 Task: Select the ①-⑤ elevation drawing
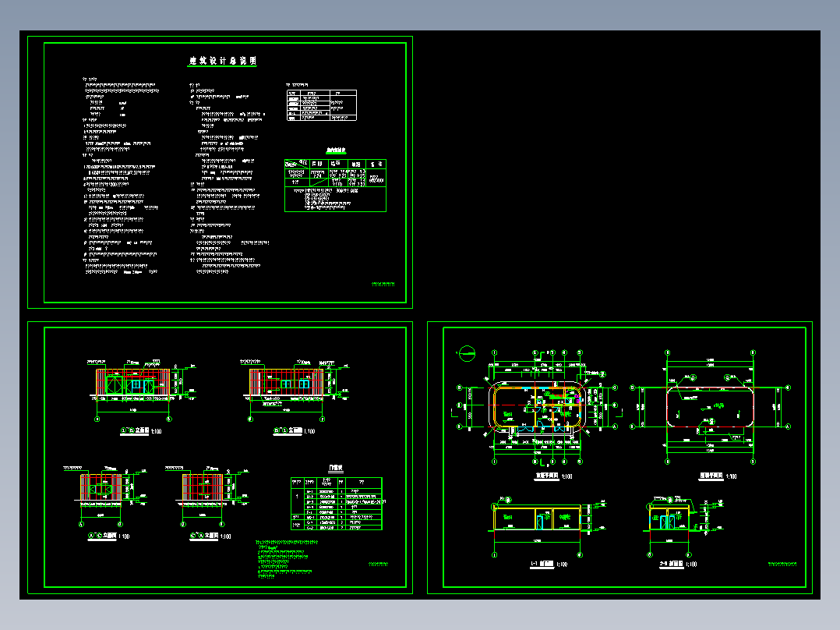142,390
